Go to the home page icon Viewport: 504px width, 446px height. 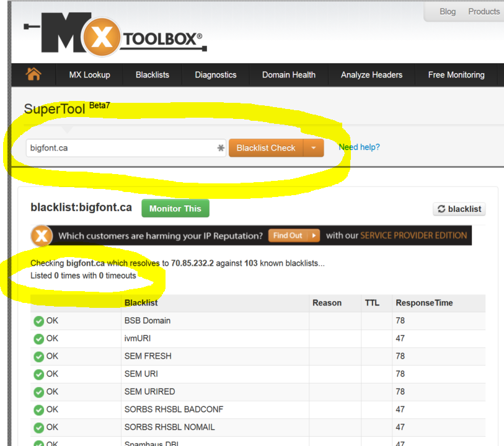click(x=33, y=74)
